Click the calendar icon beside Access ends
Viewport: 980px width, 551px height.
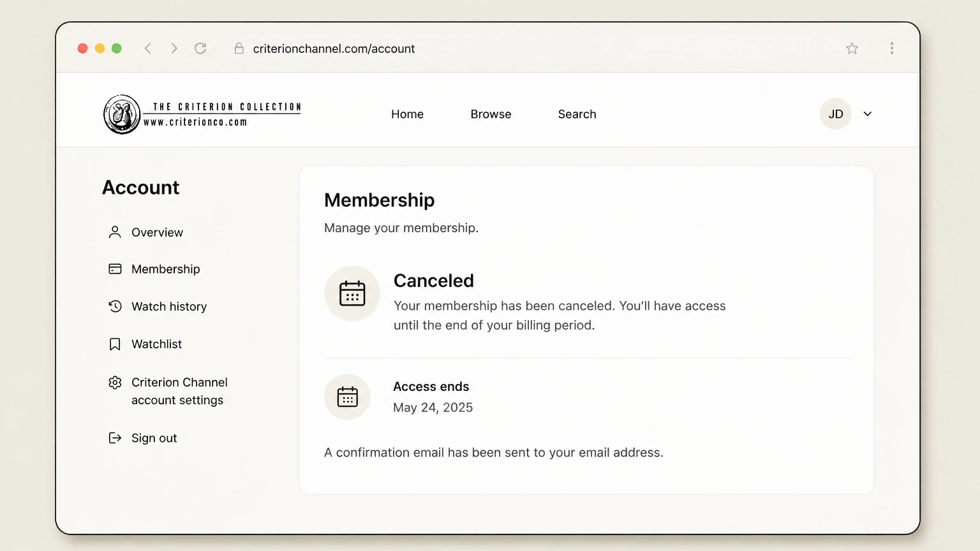(x=347, y=397)
